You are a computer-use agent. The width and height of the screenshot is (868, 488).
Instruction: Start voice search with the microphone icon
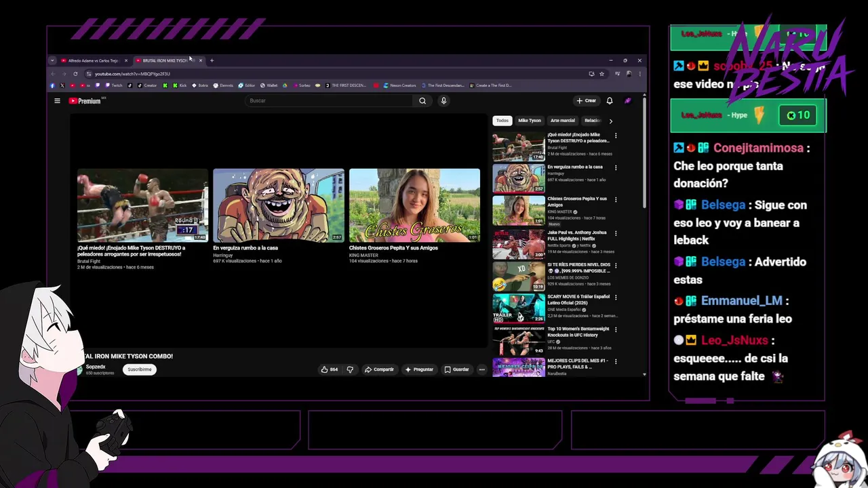pyautogui.click(x=443, y=101)
